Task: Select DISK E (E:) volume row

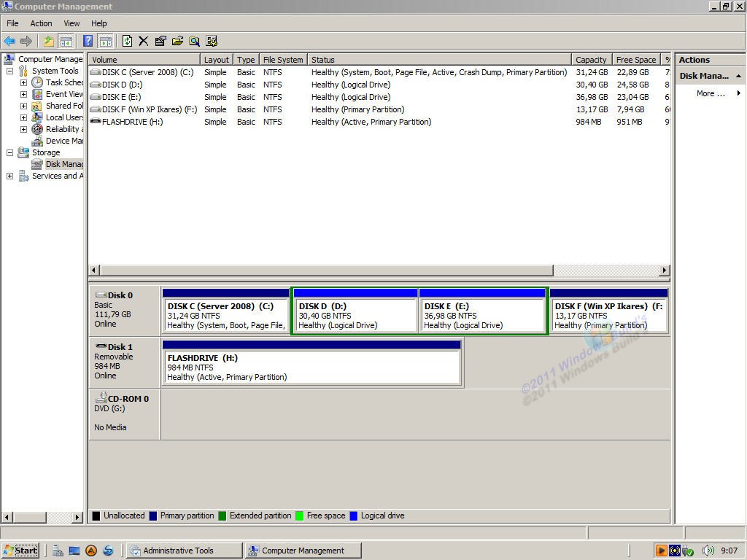Action: pos(379,97)
